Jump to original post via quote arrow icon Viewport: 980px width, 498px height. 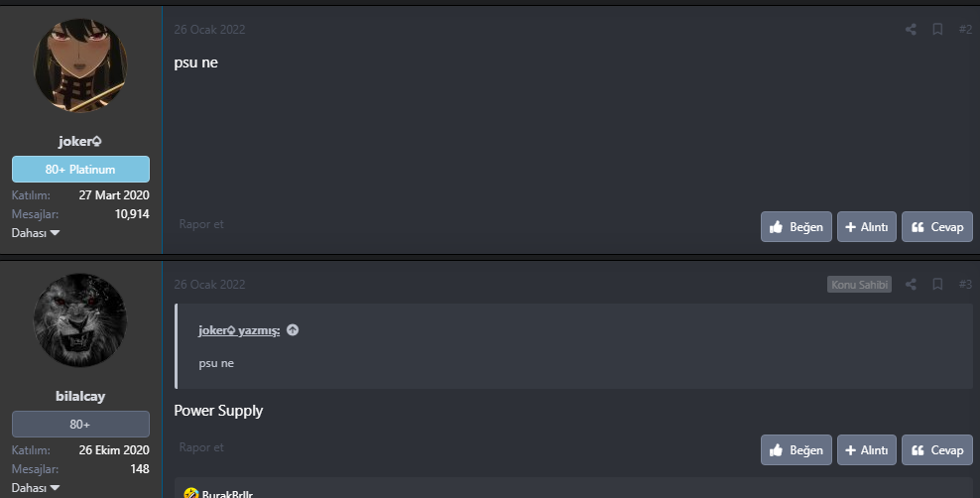point(293,330)
